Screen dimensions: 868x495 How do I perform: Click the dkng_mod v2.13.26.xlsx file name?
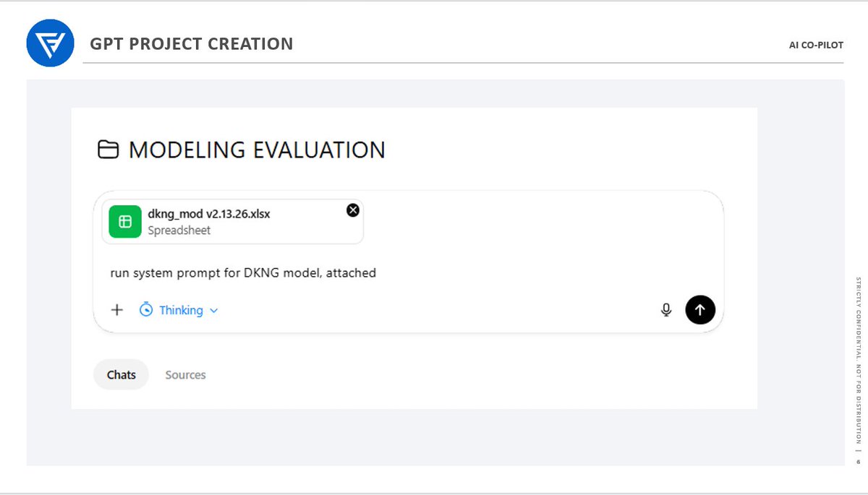tap(209, 214)
